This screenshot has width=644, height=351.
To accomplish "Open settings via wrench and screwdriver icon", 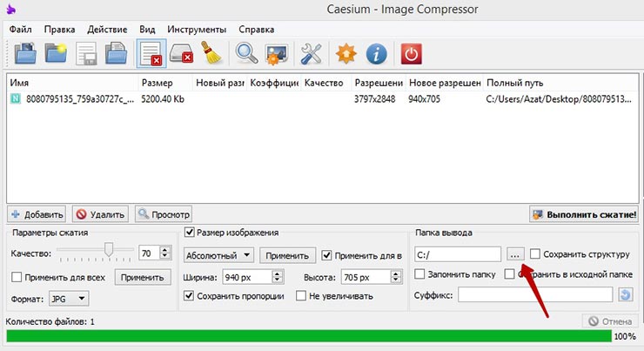I will click(312, 54).
